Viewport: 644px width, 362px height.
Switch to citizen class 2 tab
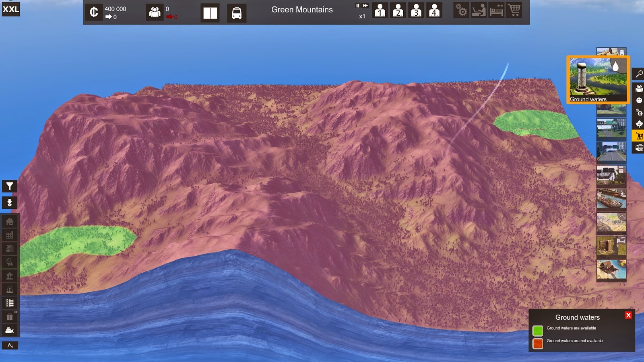pyautogui.click(x=398, y=11)
